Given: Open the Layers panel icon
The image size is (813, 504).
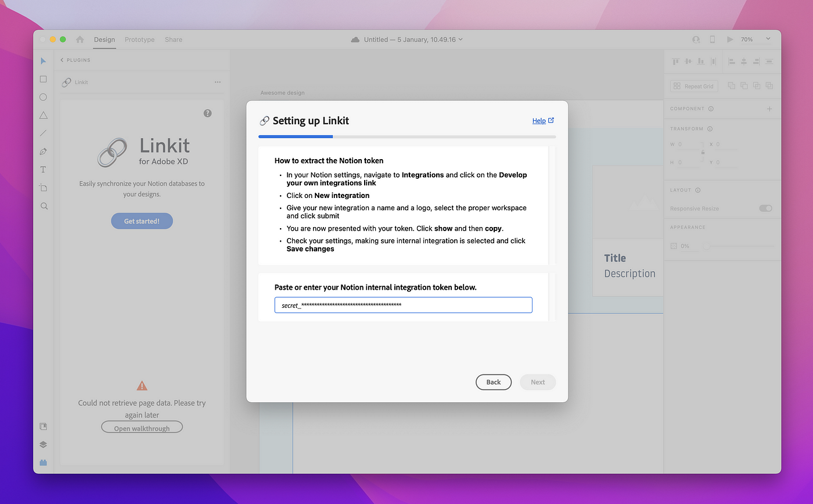Looking at the screenshot, I should pos(44,445).
